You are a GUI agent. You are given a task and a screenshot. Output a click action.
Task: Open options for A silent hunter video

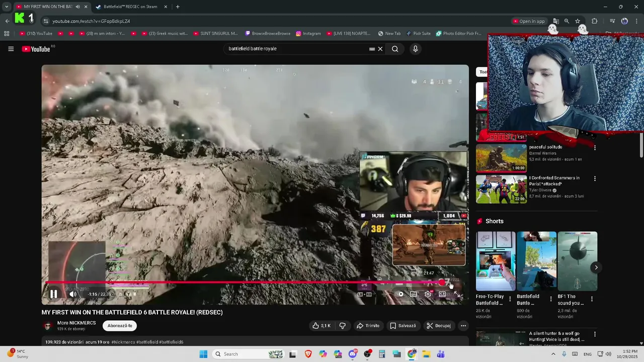(x=595, y=334)
